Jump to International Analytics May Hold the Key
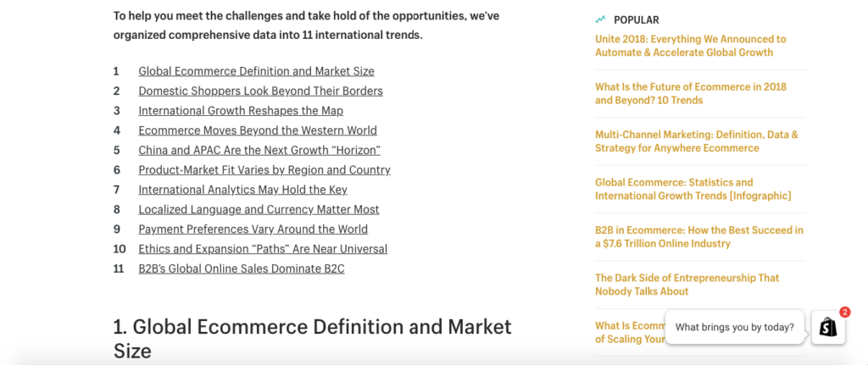 243,190
